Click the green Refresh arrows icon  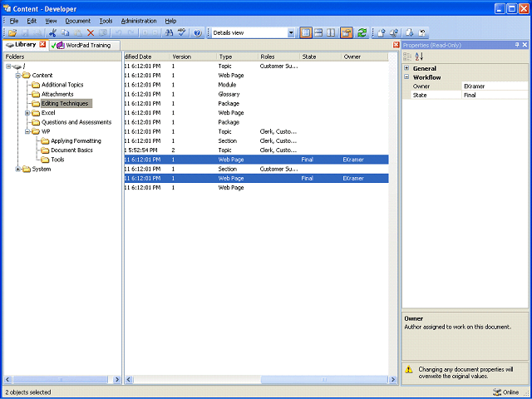pyautogui.click(x=362, y=33)
